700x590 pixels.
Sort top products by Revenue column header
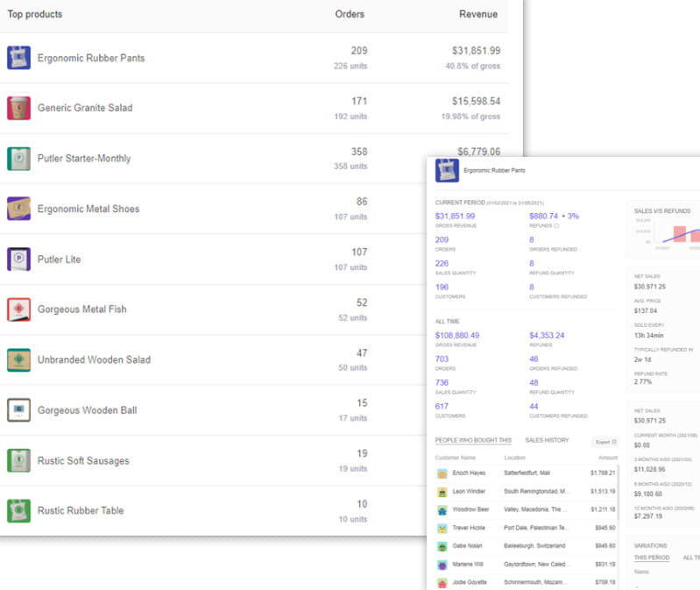[477, 14]
